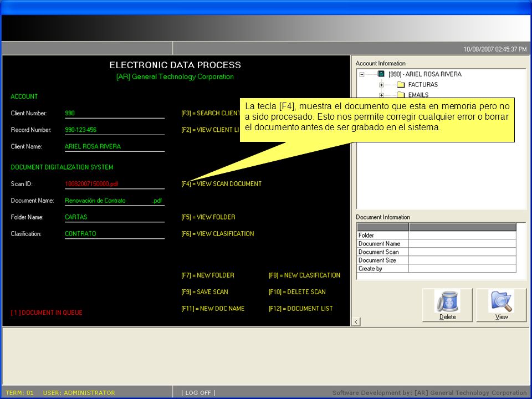Click [F4] = VIEW SCAN DOCUMENT shortcut
Viewport: 532px width, 399px height.
pos(221,184)
